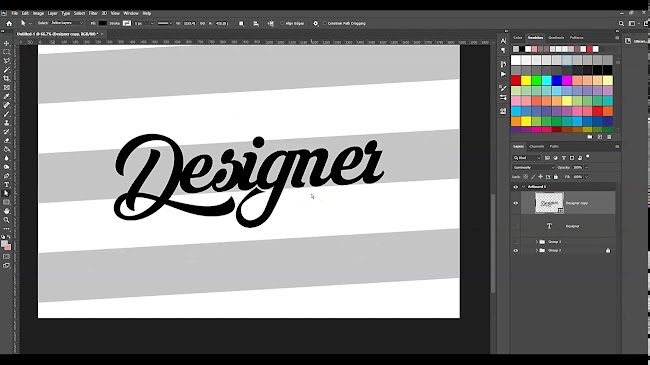Open the File menu
Viewport: 650px width, 365px height.
(x=15, y=13)
